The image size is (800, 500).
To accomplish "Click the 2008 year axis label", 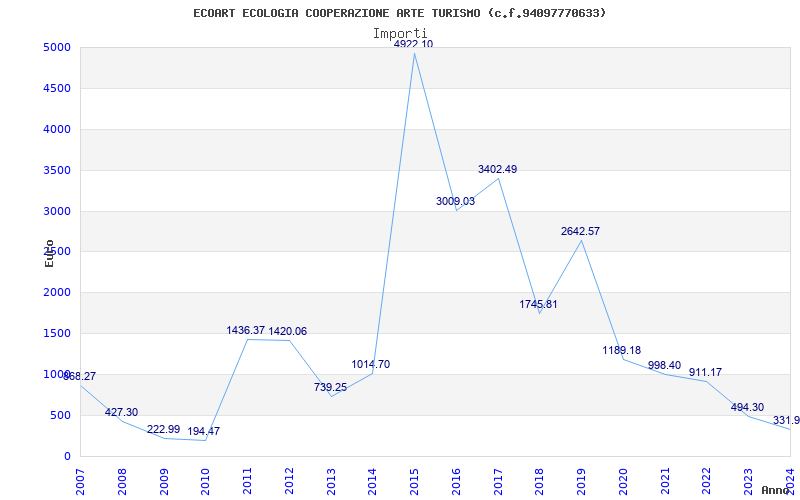I will coord(123,482).
